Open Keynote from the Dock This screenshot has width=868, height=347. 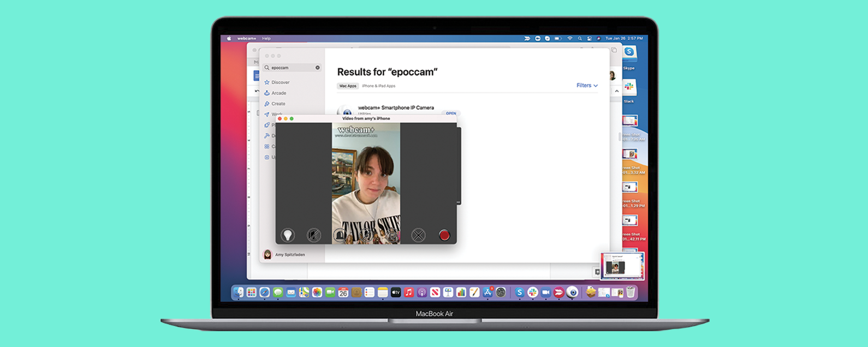coord(448,292)
